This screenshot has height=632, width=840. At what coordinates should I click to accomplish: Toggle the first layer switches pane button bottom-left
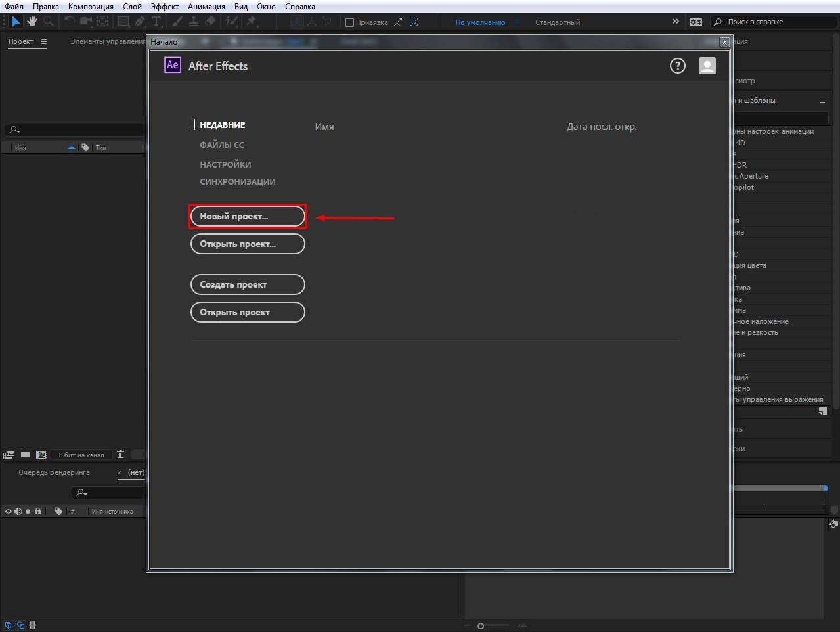(9, 625)
